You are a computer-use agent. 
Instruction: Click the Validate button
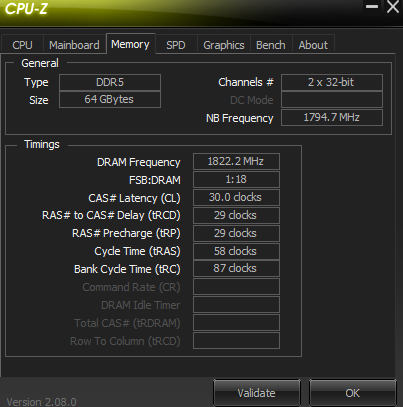tap(256, 393)
